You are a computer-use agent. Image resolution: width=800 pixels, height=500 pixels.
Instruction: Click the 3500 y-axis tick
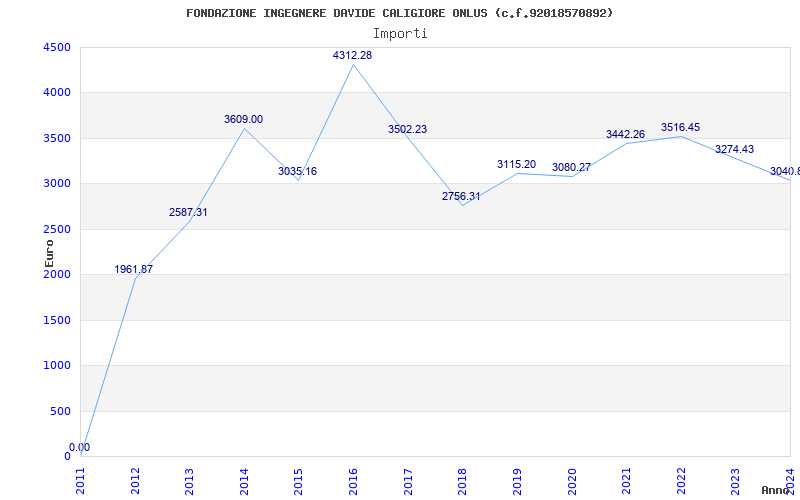coord(57,138)
